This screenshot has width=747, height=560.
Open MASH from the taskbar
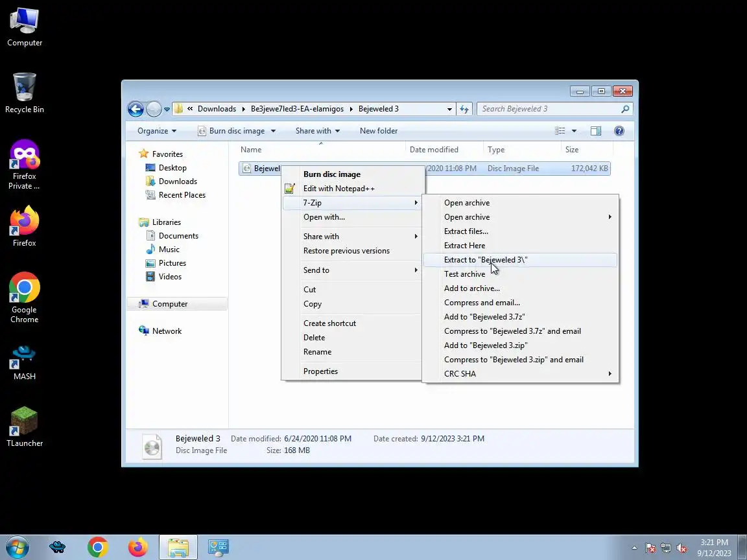tap(58, 547)
